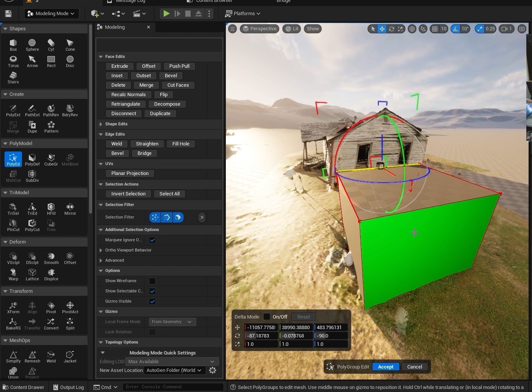The height and width of the screenshot is (392, 532).
Task: Accept the PolyGroup Edit changes
Action: (385, 367)
